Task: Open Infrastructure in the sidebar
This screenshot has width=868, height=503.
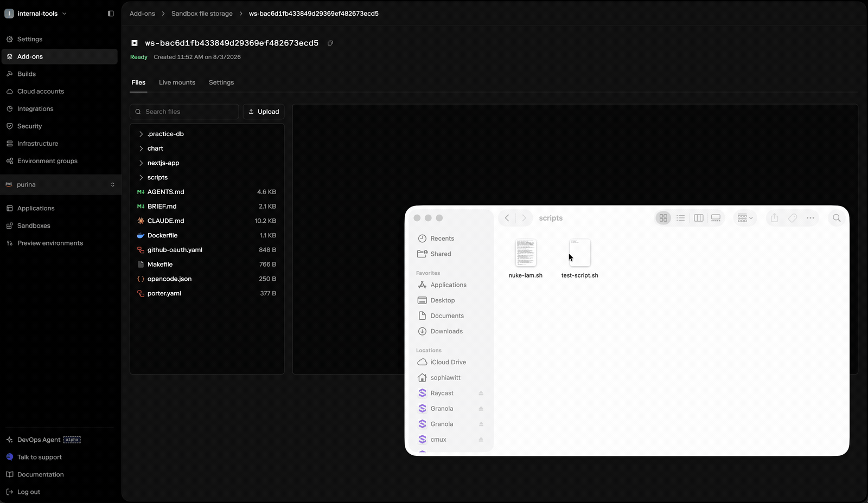Action: [60, 143]
